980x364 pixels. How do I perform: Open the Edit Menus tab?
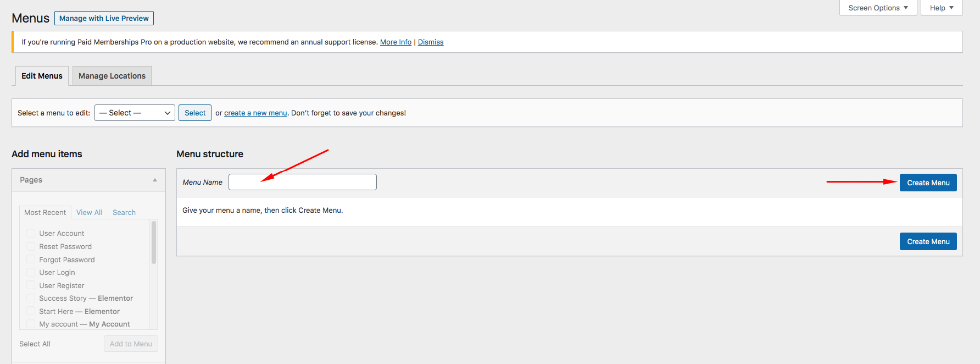42,76
